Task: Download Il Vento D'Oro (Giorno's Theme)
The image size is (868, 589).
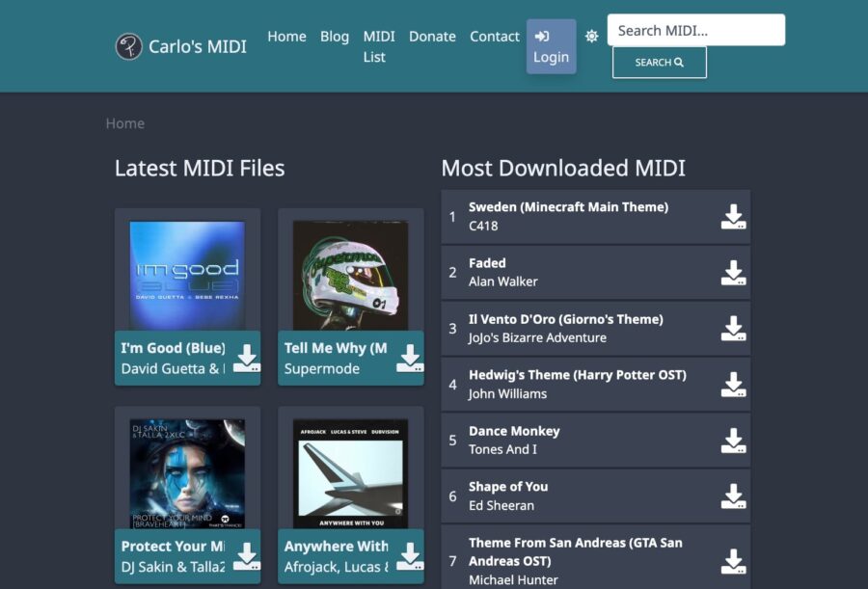Action: click(x=732, y=328)
